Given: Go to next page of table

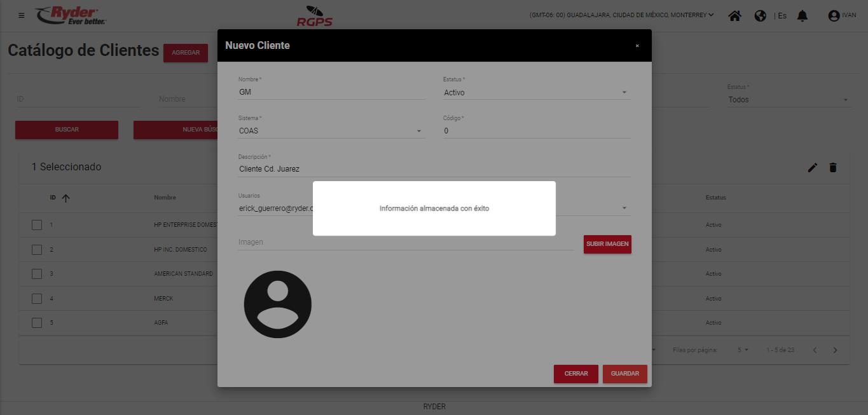Looking at the screenshot, I should tap(835, 350).
